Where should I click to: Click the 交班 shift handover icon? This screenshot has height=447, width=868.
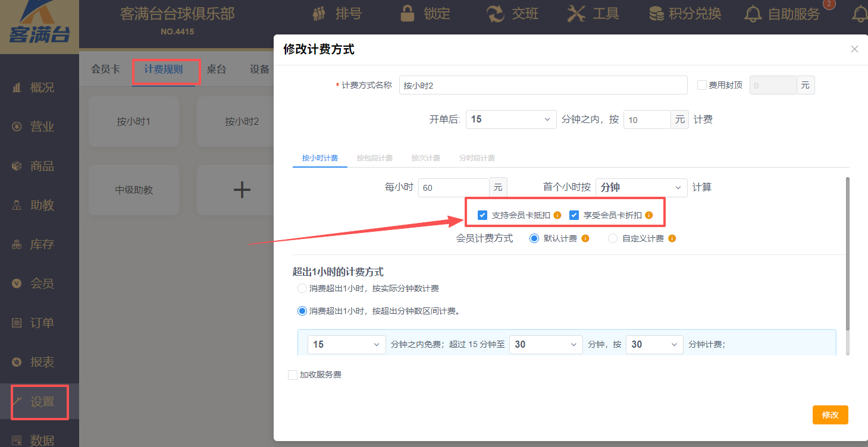[x=495, y=14]
